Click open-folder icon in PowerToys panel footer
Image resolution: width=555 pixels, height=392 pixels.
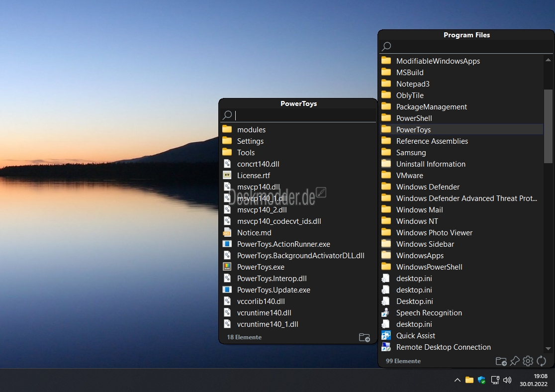click(x=364, y=337)
